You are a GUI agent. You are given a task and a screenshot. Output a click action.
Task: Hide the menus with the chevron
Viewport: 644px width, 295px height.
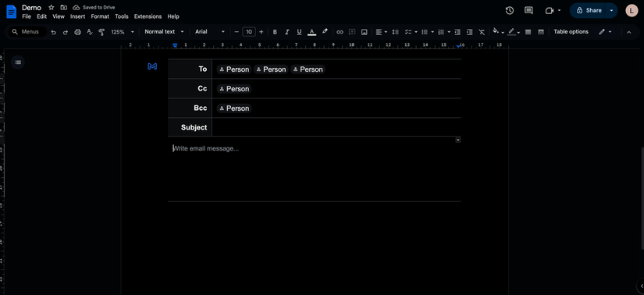(x=628, y=32)
